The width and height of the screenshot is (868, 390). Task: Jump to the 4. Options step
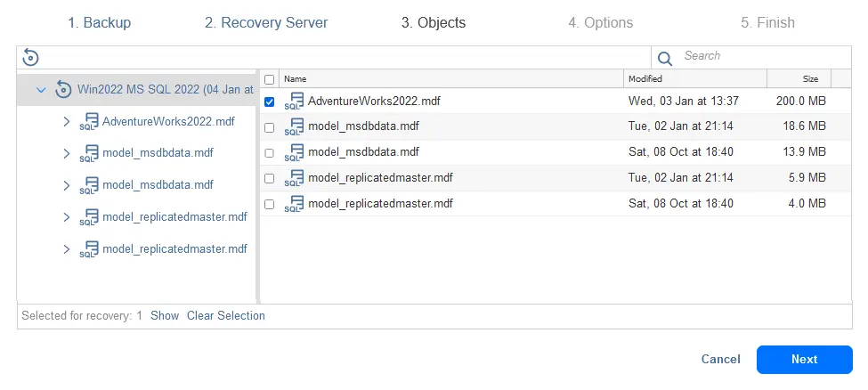pos(601,23)
